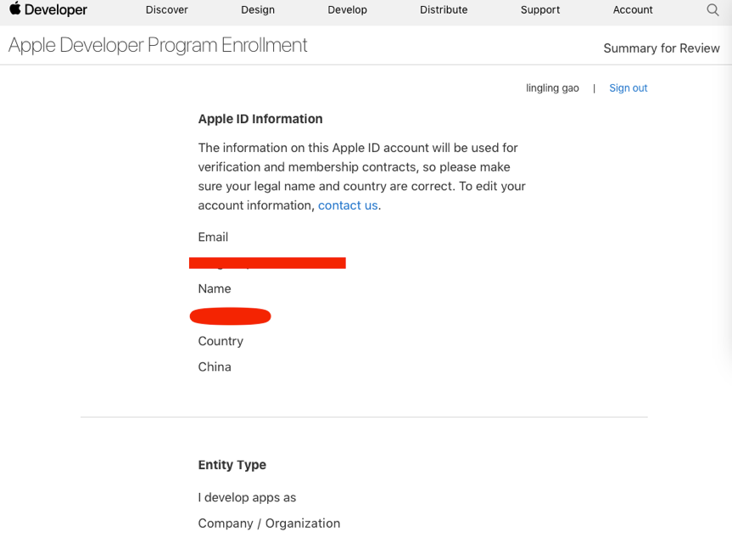732x560 pixels.
Task: Open the Account menu
Action: 633,10
